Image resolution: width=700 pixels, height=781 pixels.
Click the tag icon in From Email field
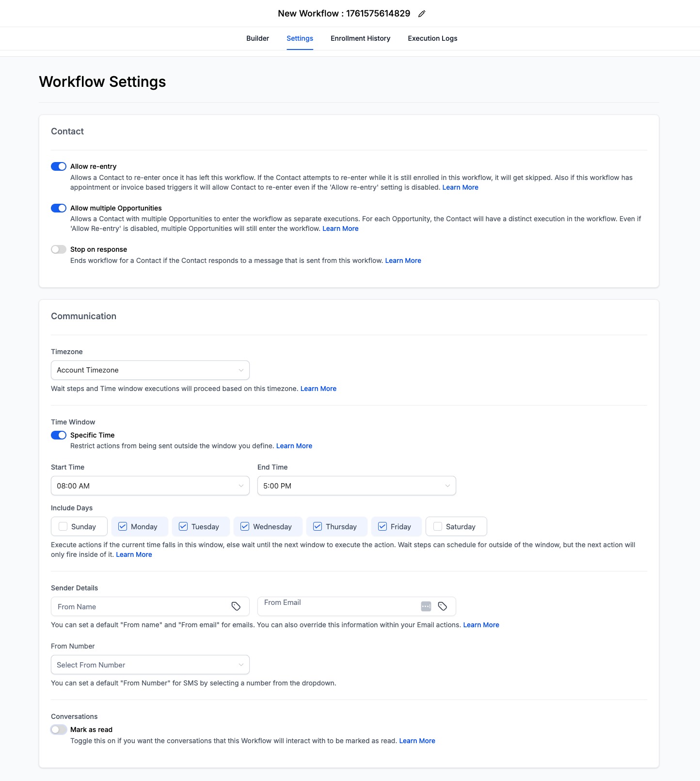tap(443, 606)
